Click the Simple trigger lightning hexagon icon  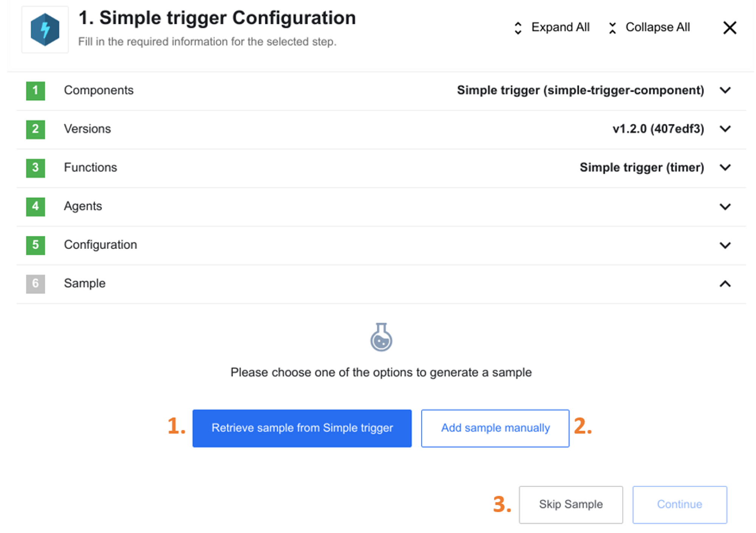click(x=45, y=29)
